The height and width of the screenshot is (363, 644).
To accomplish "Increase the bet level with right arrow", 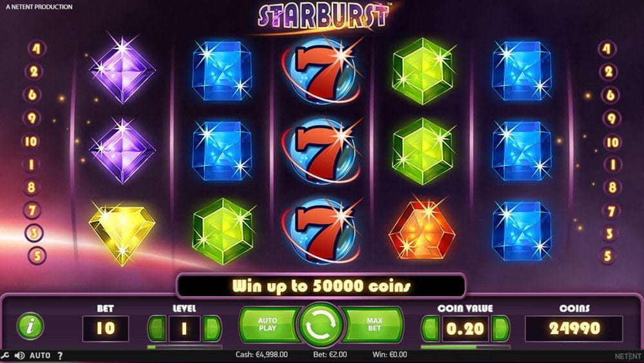I will coord(212,328).
